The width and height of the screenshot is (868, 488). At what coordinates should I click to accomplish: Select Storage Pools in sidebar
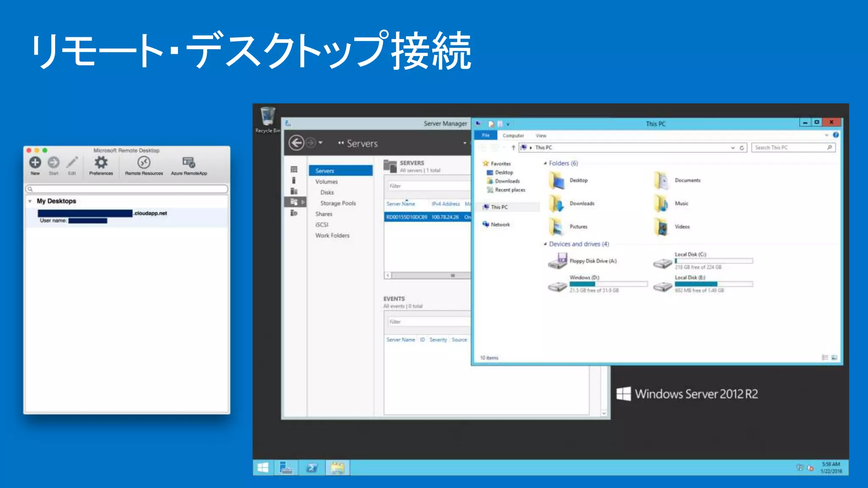[x=338, y=203]
